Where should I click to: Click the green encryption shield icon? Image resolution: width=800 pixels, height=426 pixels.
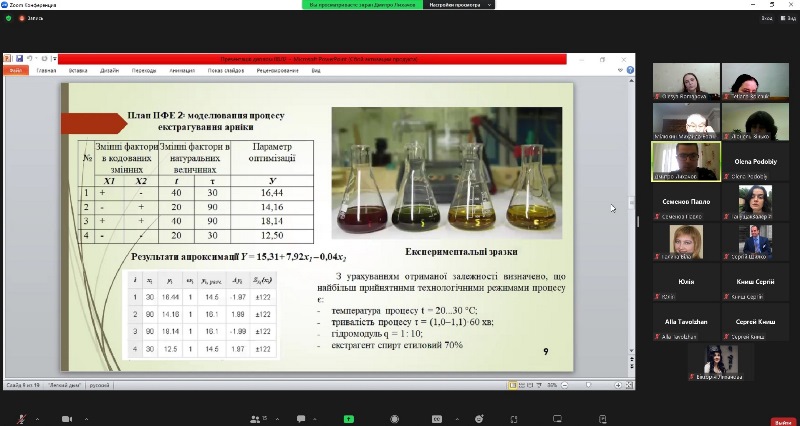pos(8,18)
